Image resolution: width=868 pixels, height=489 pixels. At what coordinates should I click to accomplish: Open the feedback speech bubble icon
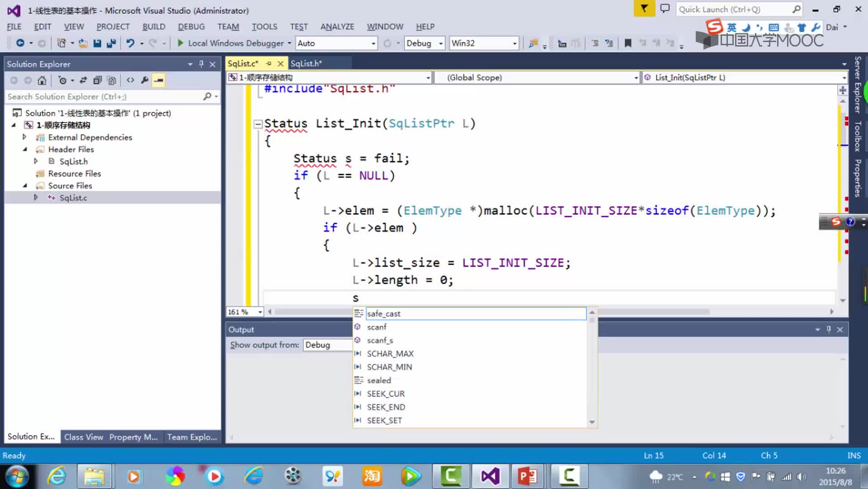tap(665, 9)
